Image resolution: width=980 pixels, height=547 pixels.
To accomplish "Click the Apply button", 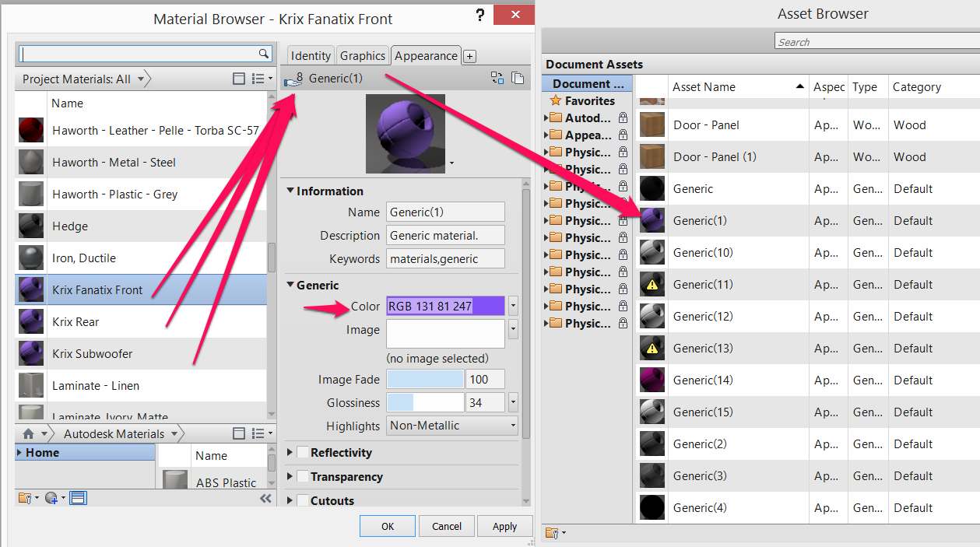I will coord(504,525).
